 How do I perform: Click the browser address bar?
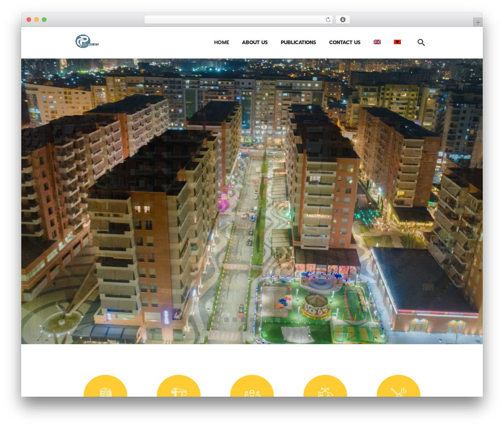tap(239, 20)
